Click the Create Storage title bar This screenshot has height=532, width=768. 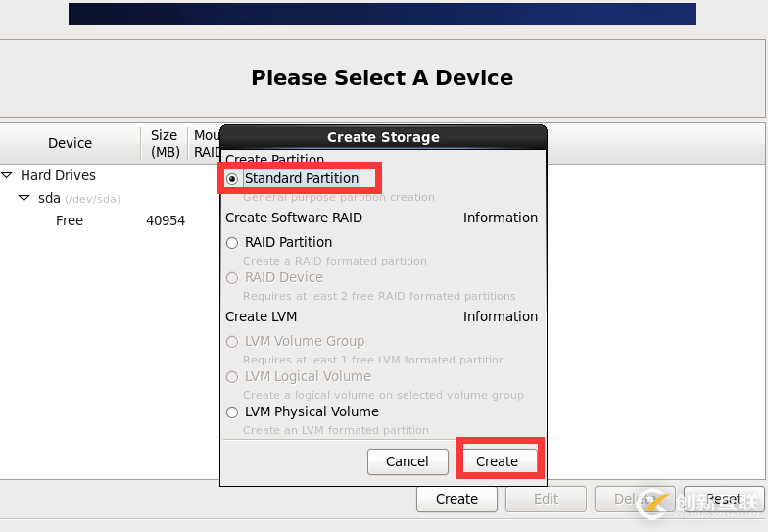(x=383, y=137)
